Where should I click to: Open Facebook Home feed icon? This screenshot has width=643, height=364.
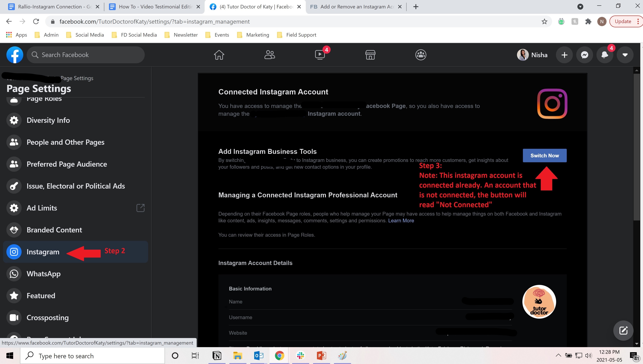219,55
